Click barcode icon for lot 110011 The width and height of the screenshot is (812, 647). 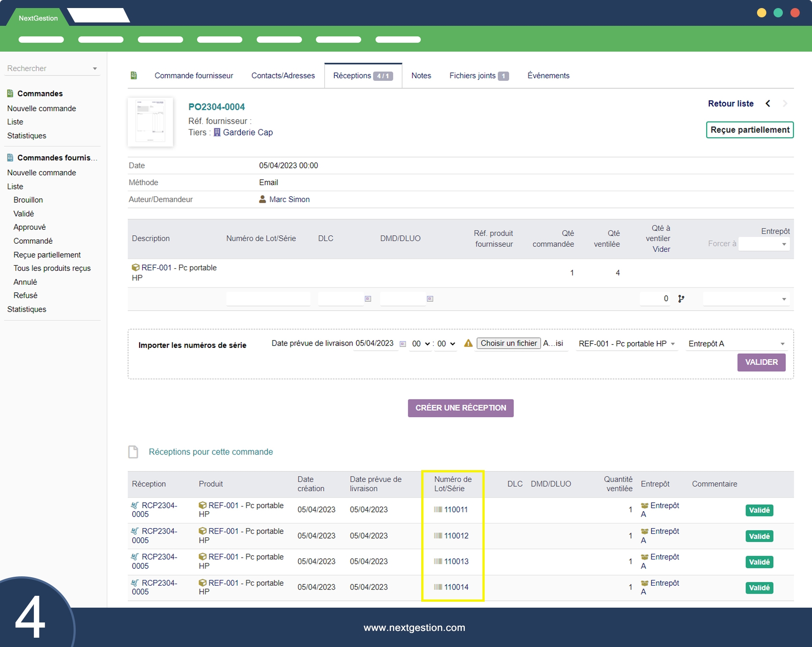[x=438, y=510]
